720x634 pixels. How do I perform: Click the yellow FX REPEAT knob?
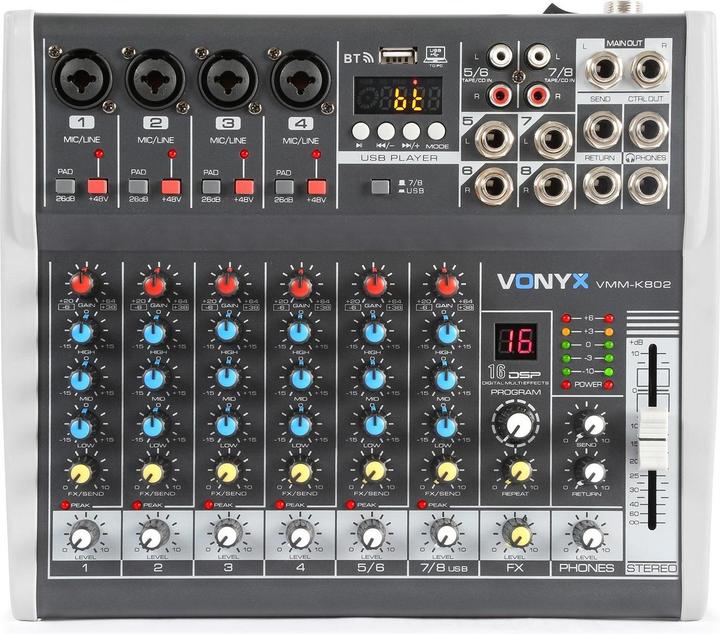point(519,471)
